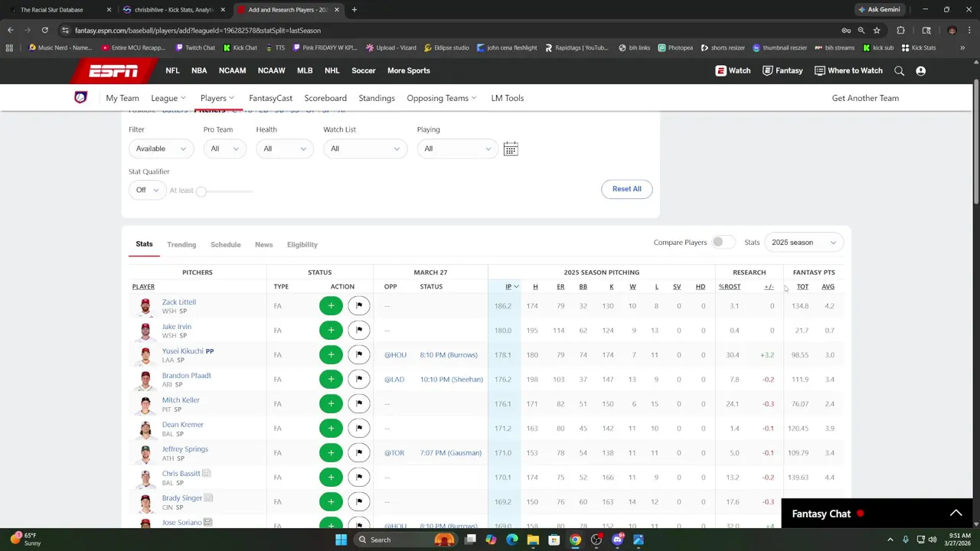Open Zack Littell player link
This screenshot has height=551, width=980.
(179, 302)
